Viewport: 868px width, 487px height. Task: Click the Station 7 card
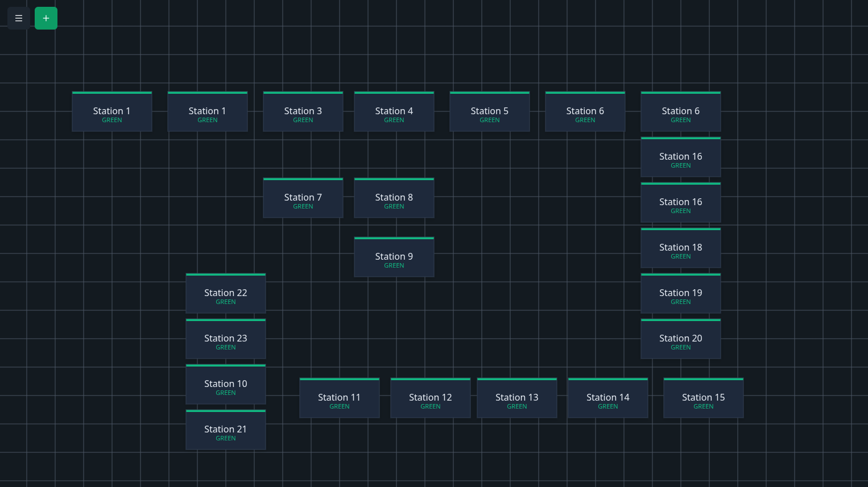click(x=303, y=198)
